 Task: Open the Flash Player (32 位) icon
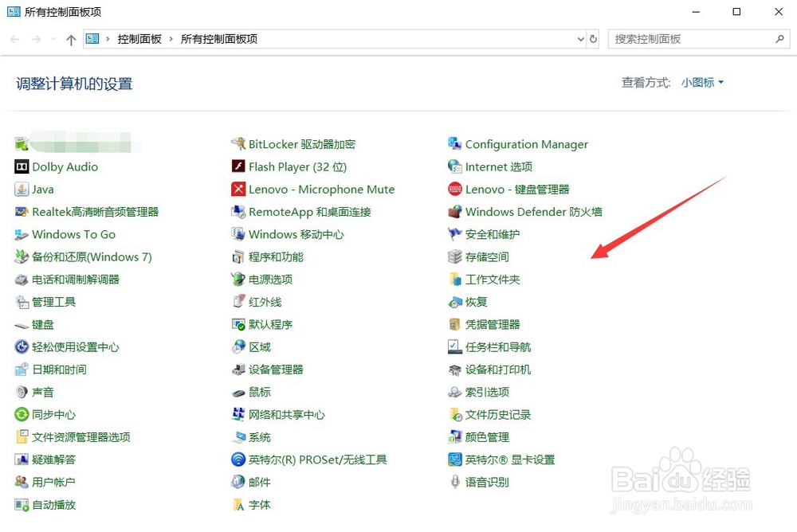(x=238, y=166)
